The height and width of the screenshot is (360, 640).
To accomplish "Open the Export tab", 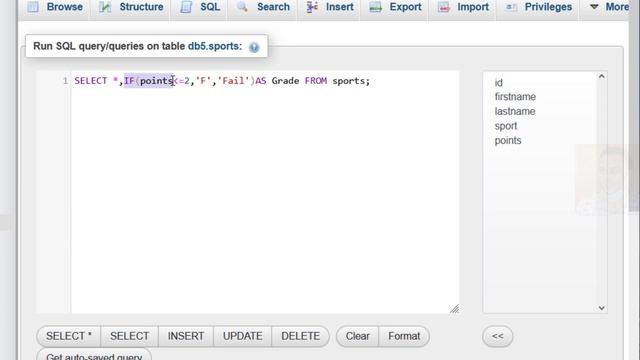I will [395, 7].
